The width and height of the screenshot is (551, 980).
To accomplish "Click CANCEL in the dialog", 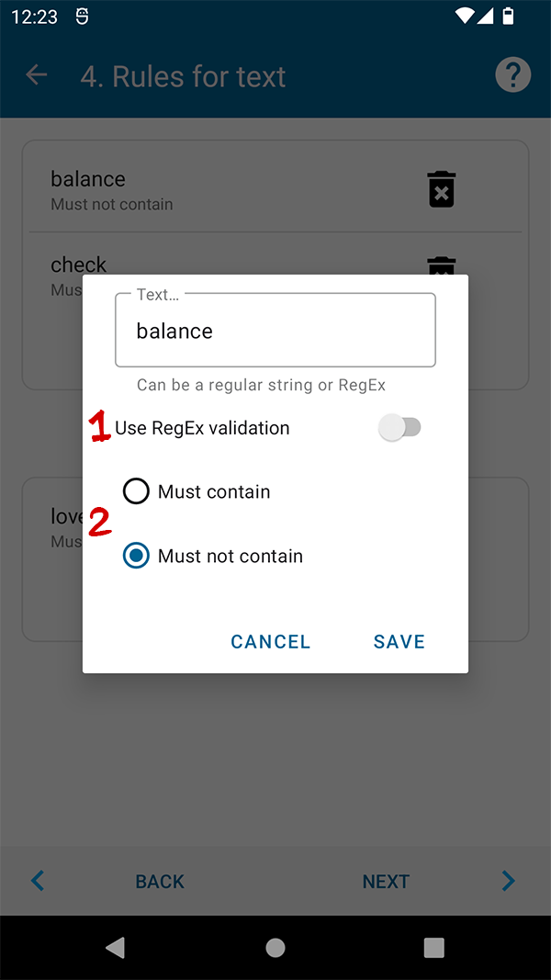I will pyautogui.click(x=271, y=642).
